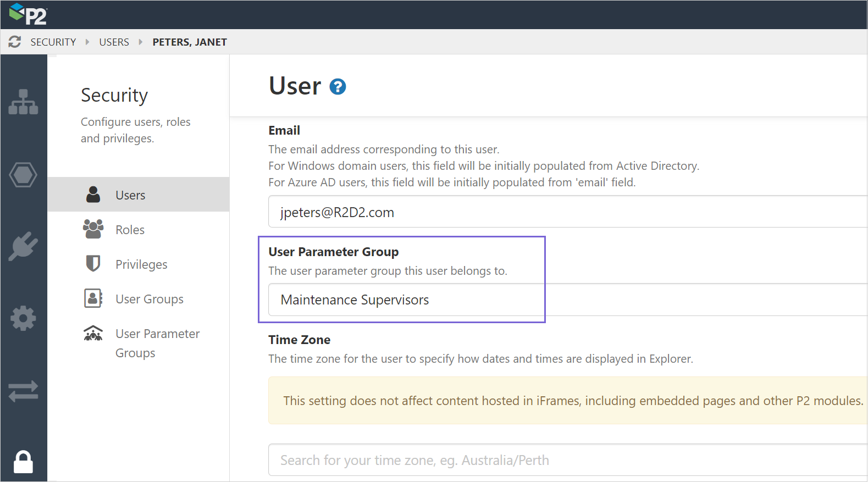
Task: Click the PETERS, JANET breadcrumb item
Action: coord(190,42)
